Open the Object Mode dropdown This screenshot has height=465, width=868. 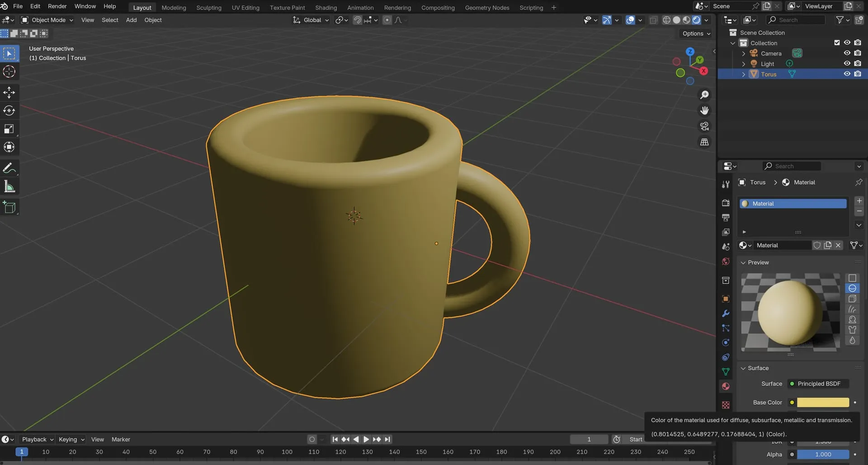tap(47, 20)
